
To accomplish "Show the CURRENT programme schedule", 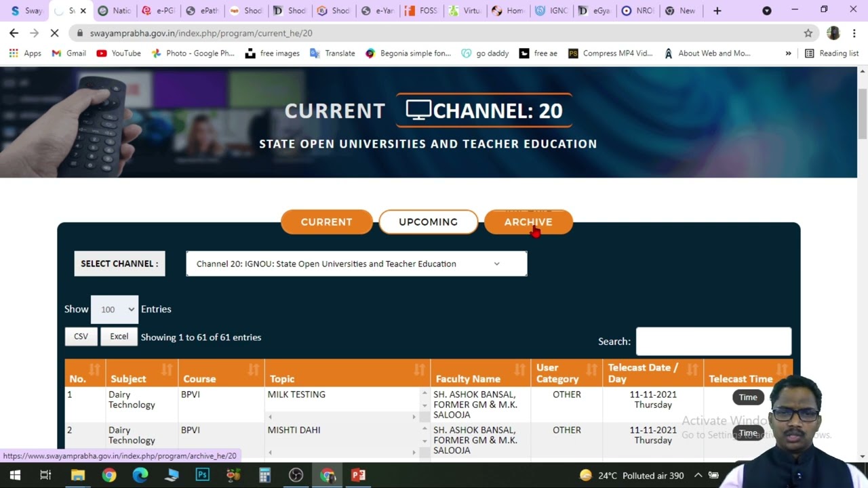I will point(327,222).
